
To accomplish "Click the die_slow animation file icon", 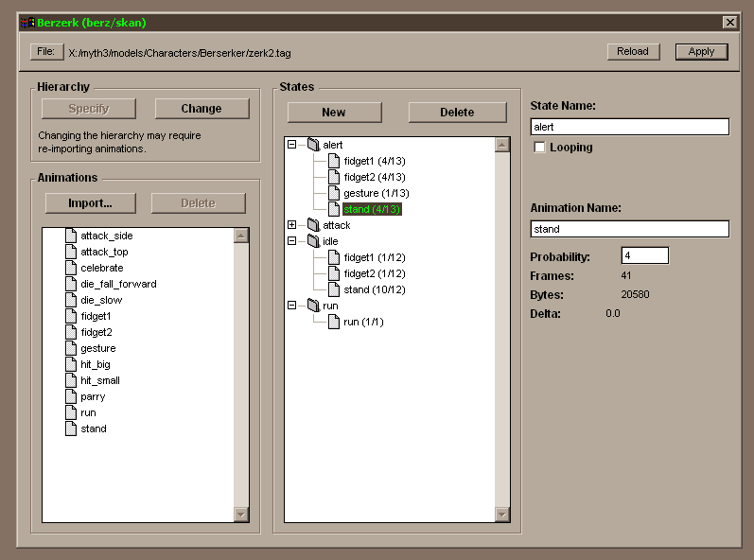I will tap(71, 300).
